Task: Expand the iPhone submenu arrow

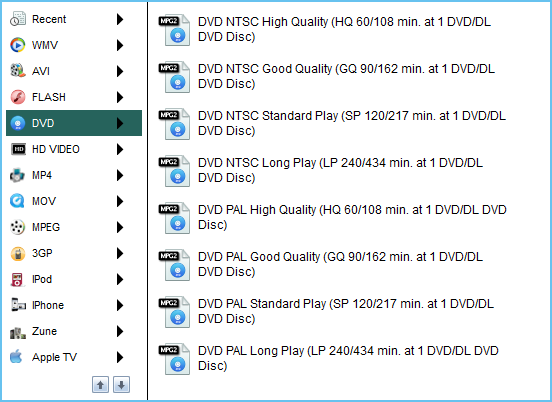Action: (x=120, y=305)
